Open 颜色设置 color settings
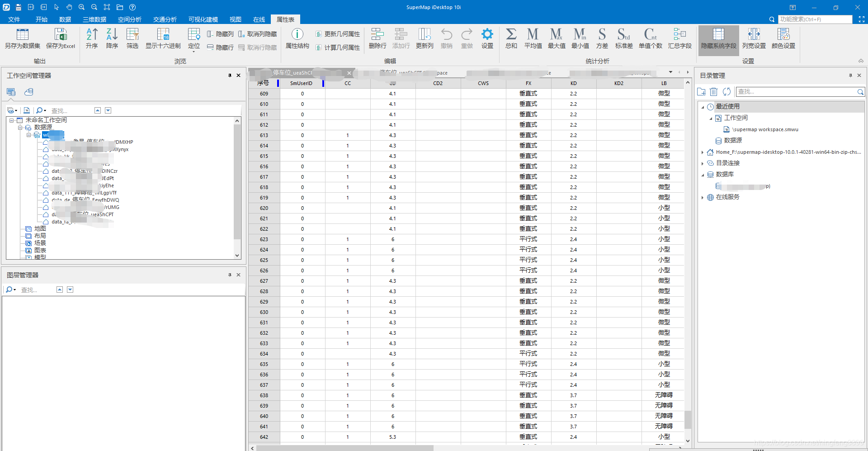Image resolution: width=868 pixels, height=451 pixels. (x=783, y=38)
